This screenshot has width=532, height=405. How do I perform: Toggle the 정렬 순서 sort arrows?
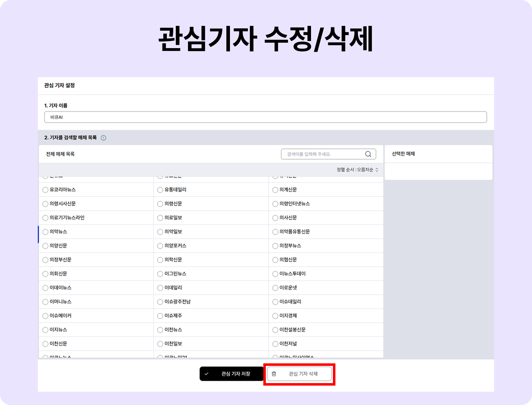(x=377, y=170)
